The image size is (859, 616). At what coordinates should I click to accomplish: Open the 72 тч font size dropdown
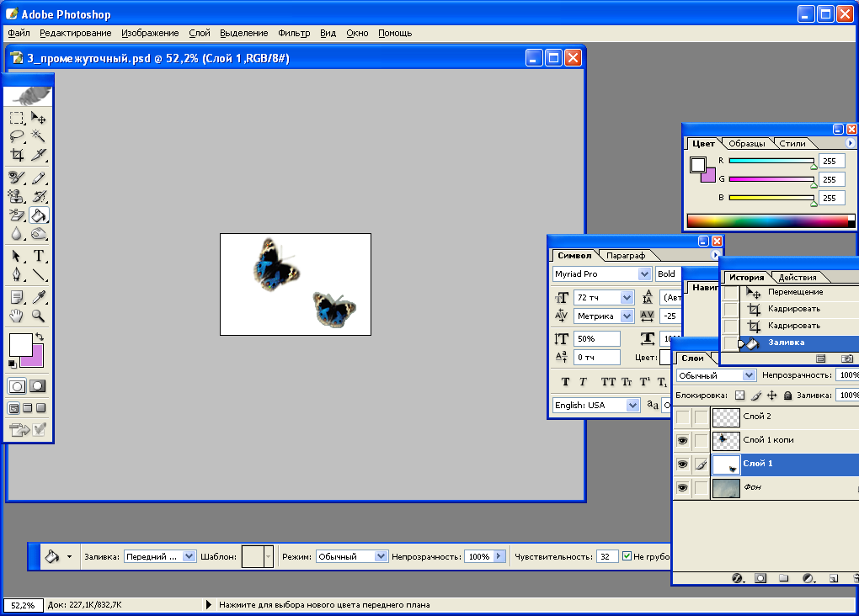pos(627,297)
